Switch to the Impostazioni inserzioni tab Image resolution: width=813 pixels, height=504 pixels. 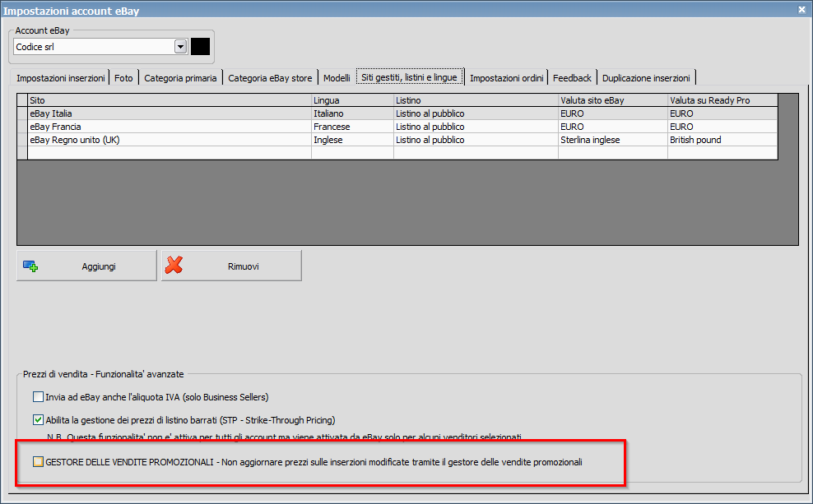pos(61,78)
